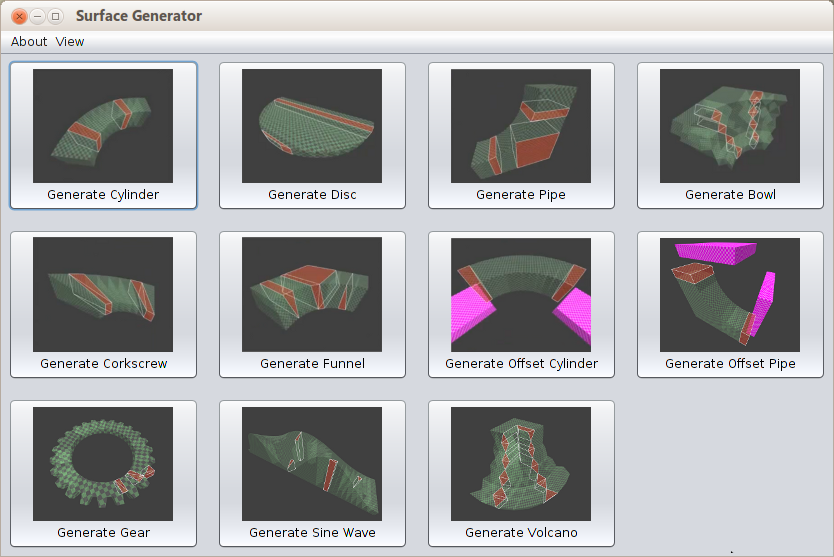Click the Generate Gear ring icon
This screenshot has width=834, height=557.
click(103, 463)
